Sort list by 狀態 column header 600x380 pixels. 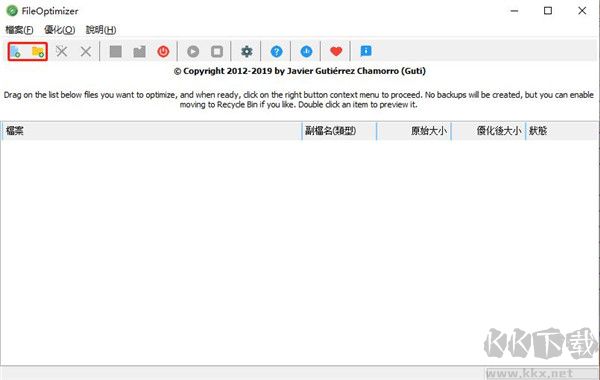point(562,131)
